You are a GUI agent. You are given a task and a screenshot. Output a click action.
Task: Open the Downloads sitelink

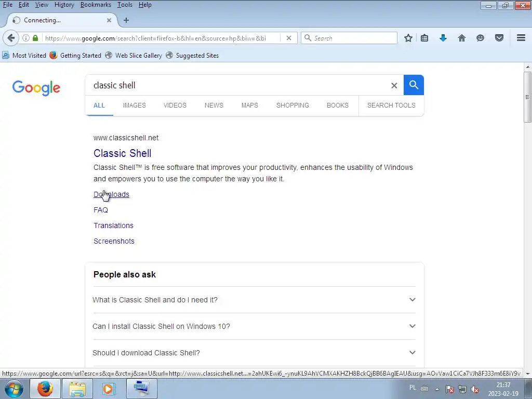click(x=111, y=194)
